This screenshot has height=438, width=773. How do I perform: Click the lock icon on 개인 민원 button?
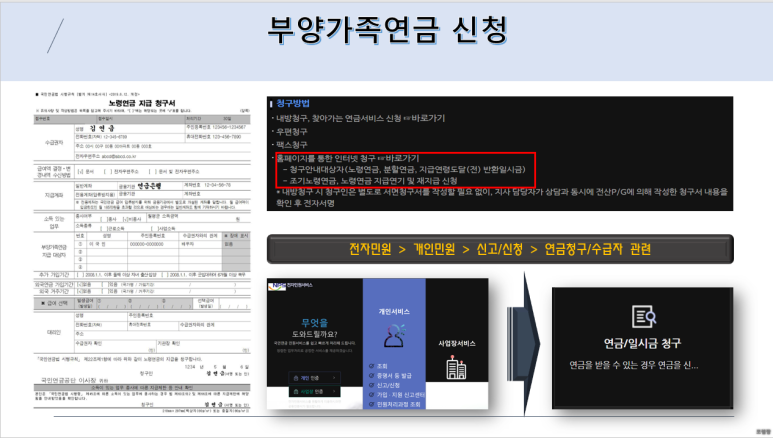[x=296, y=378]
